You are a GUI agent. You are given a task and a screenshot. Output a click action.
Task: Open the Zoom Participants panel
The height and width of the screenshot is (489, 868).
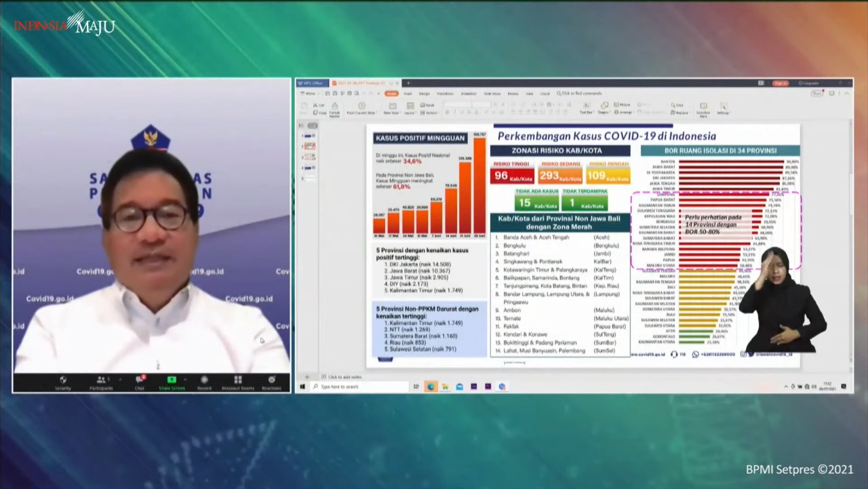pyautogui.click(x=101, y=382)
